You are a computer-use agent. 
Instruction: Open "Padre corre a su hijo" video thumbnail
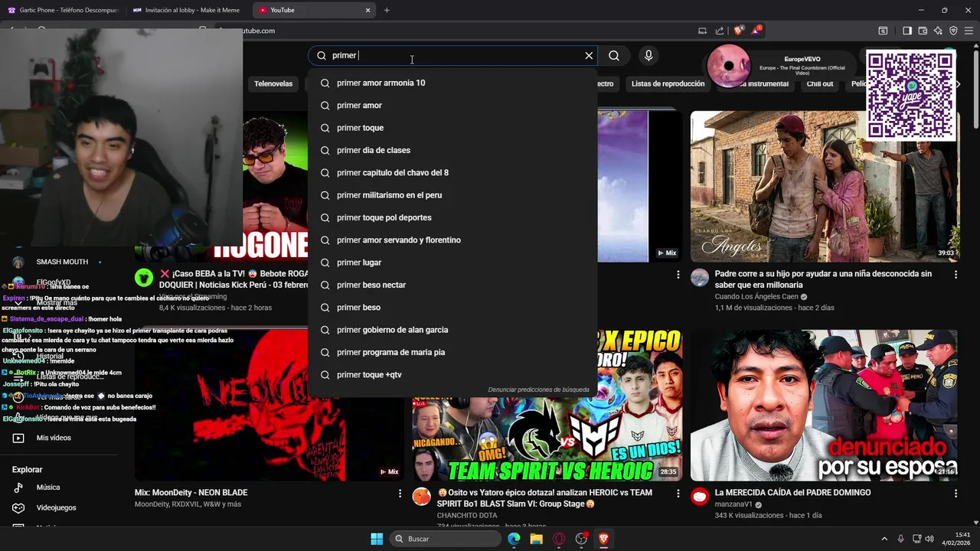coord(825,187)
